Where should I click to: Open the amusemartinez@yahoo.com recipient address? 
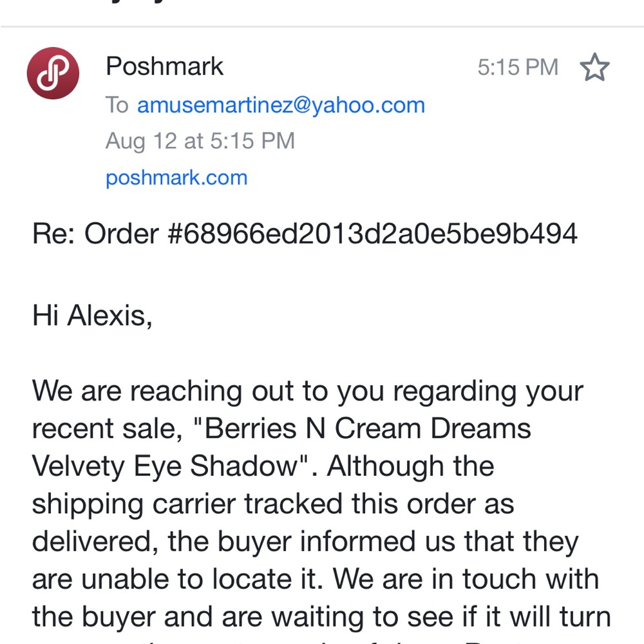pos(281,105)
